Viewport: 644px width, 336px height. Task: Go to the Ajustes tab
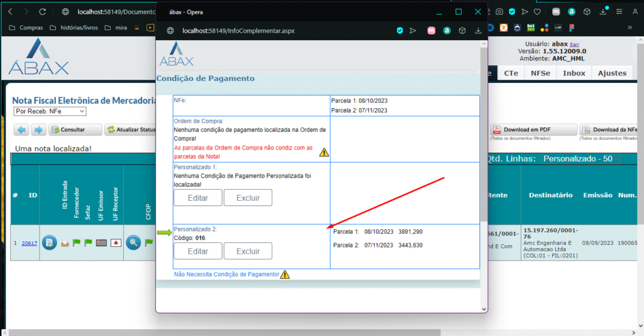[x=611, y=73]
